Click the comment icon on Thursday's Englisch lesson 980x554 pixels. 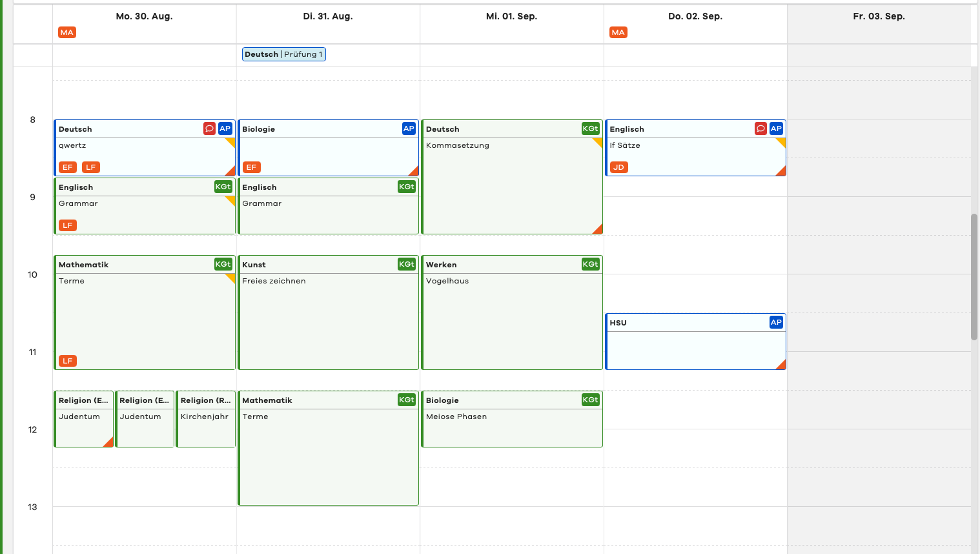[x=761, y=128]
